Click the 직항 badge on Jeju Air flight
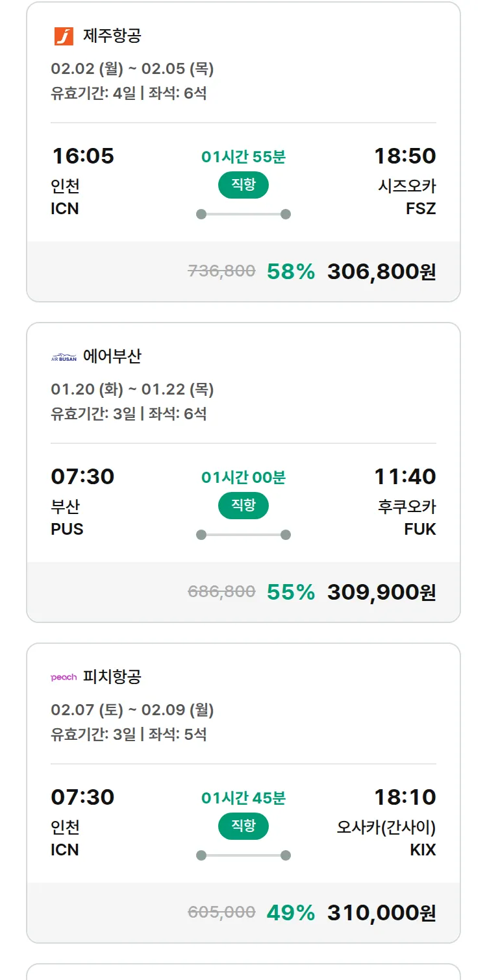The image size is (487, 980). tap(243, 185)
